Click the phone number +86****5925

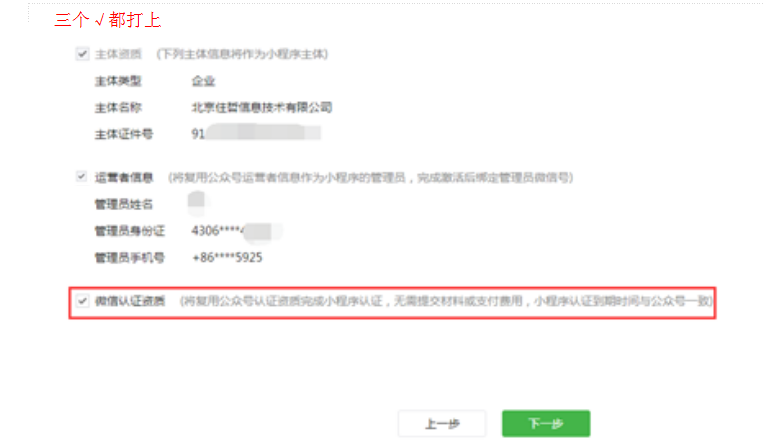click(227, 257)
